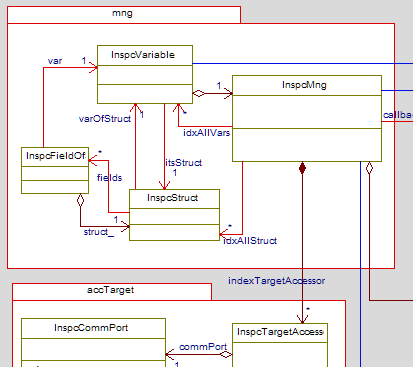Select the InspcTargetAccess class box
413x367 pixels.
280,345
